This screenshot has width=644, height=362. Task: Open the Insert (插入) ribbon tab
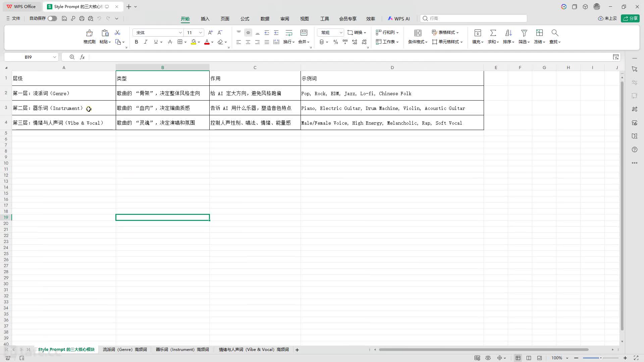(x=205, y=19)
